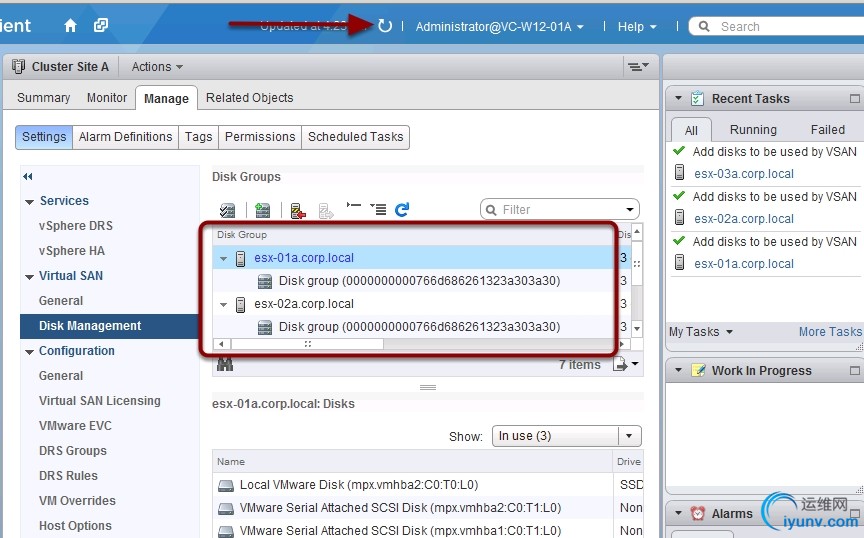Open the panel options menu at top right of Cluster header
This screenshot has height=538, width=864.
click(638, 67)
